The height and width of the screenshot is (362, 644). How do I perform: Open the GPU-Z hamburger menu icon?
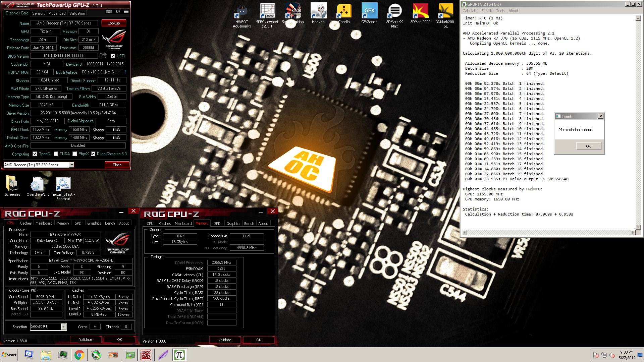pos(126,11)
